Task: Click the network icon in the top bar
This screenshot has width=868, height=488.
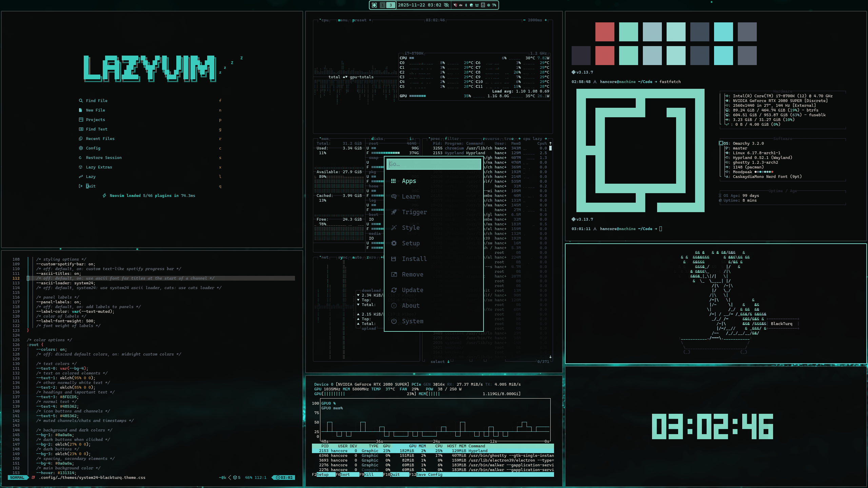Action: (477, 5)
